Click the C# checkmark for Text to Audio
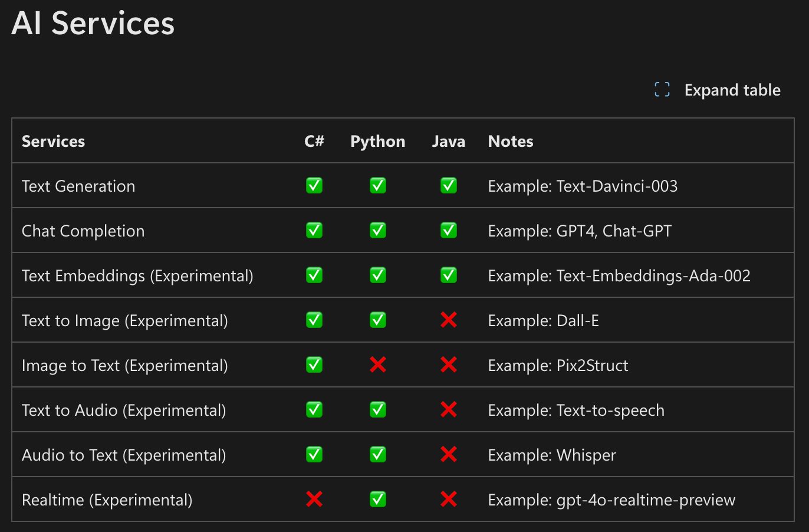The width and height of the screenshot is (809, 532). pyautogui.click(x=314, y=410)
